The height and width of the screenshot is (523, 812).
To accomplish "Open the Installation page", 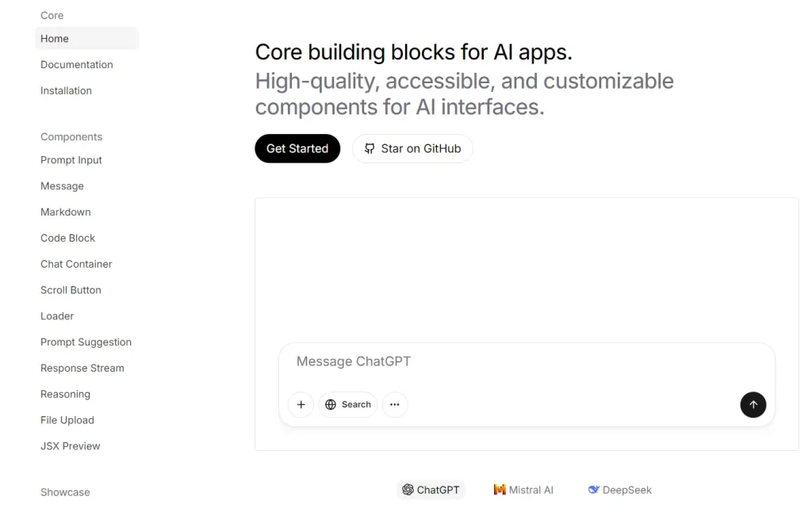I will 66,90.
